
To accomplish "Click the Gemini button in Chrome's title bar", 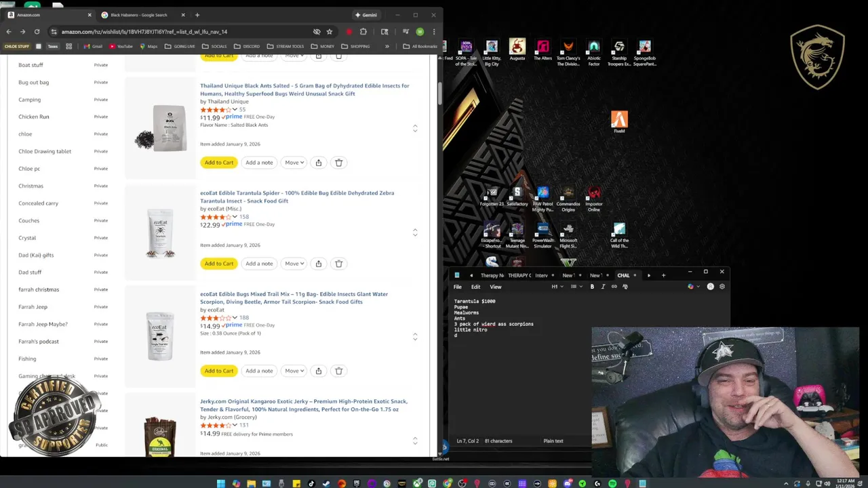I will coord(366,15).
